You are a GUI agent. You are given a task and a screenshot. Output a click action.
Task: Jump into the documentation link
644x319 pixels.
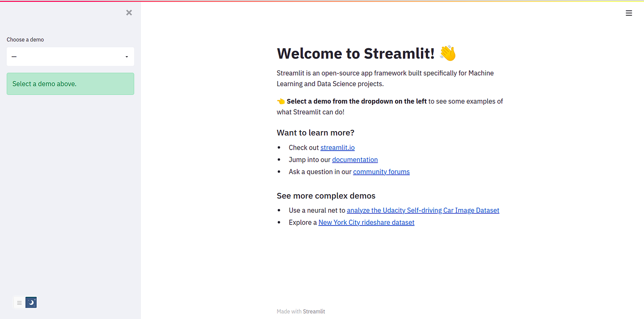355,159
